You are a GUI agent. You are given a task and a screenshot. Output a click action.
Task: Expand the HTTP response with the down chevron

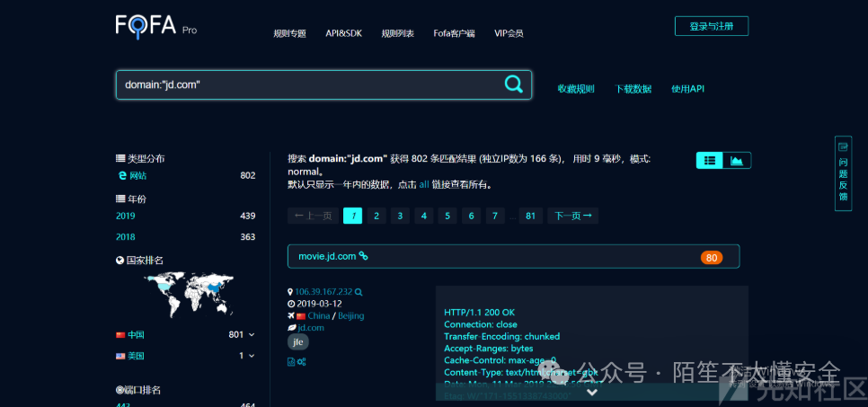[592, 392]
